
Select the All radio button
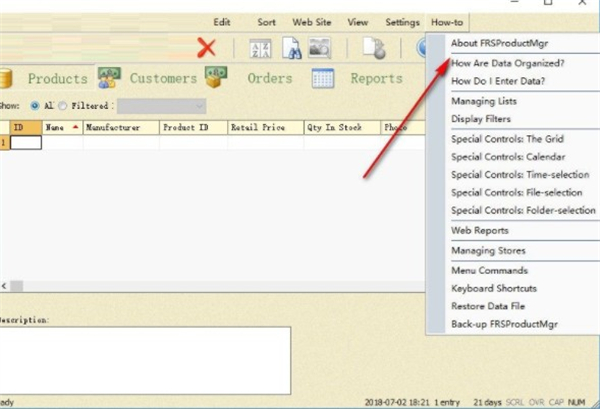click(35, 105)
